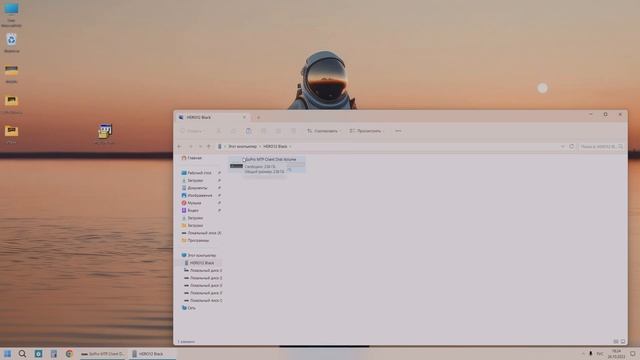The width and height of the screenshot is (640, 360).
Task: Open address bar history dropdown chevron
Action: point(562,147)
